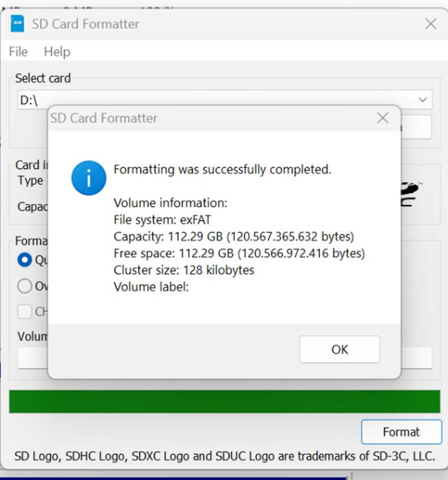This screenshot has height=480, width=448.
Task: Expand the Select card dropdown arrow
Action: pyautogui.click(x=422, y=100)
